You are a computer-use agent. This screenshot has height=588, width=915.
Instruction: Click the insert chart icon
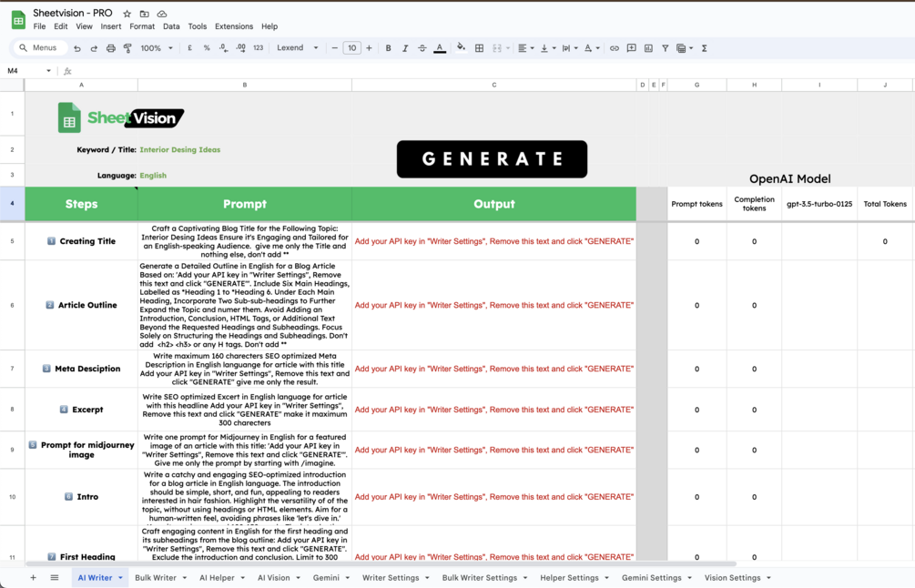pyautogui.click(x=648, y=48)
